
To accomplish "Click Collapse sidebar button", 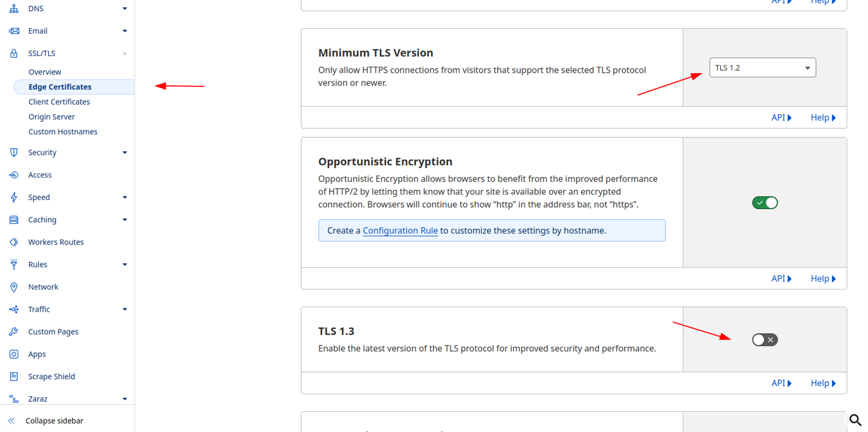I will point(54,421).
